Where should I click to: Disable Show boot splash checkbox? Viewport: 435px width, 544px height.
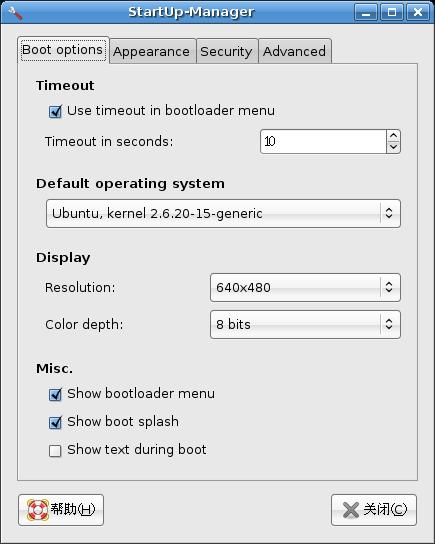[x=55, y=423]
